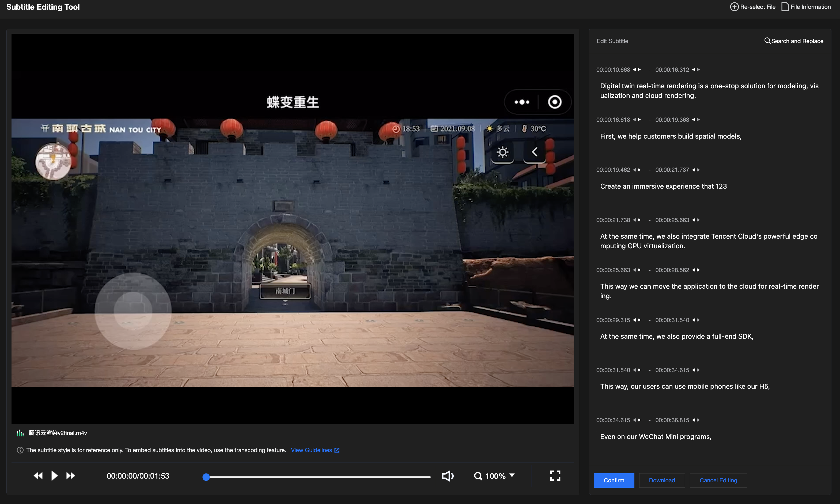Click the 'Even on our WeChat Mini programs' subtitle
This screenshot has height=504, width=840.
point(656,436)
